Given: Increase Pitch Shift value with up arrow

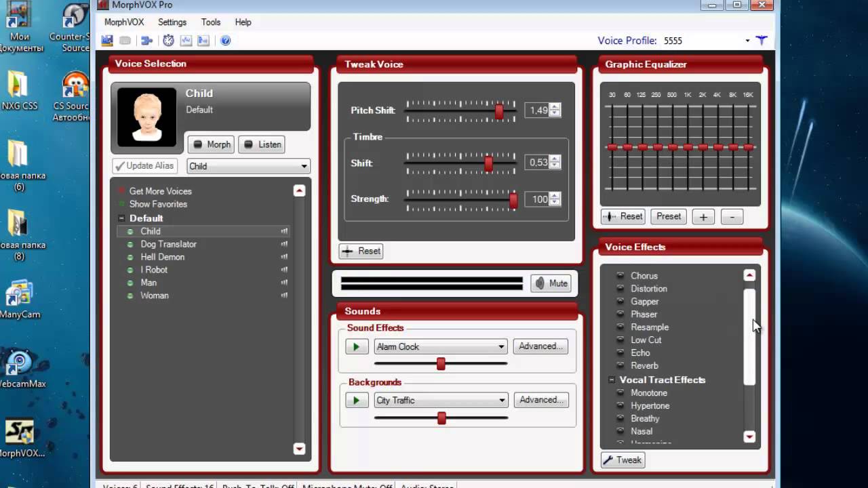Looking at the screenshot, I should pyautogui.click(x=555, y=106).
